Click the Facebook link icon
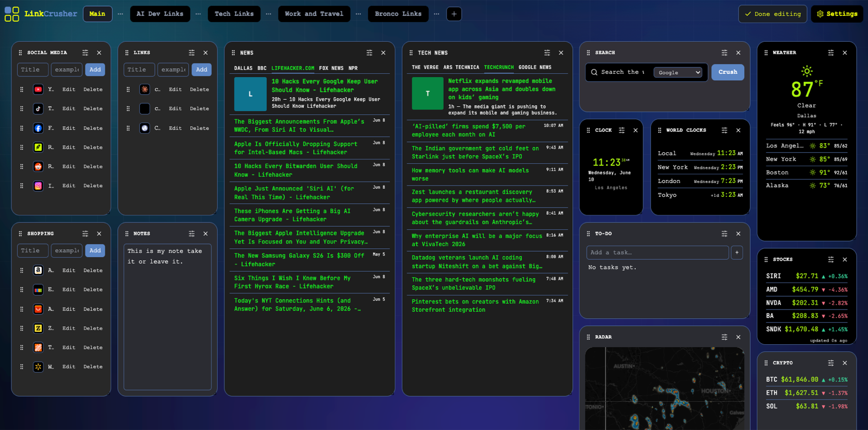Image resolution: width=868 pixels, height=430 pixels. pyautogui.click(x=38, y=128)
